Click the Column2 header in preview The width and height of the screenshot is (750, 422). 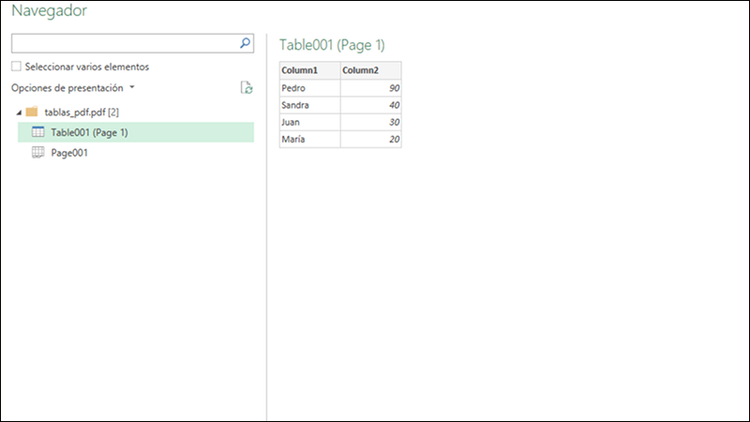coord(371,71)
